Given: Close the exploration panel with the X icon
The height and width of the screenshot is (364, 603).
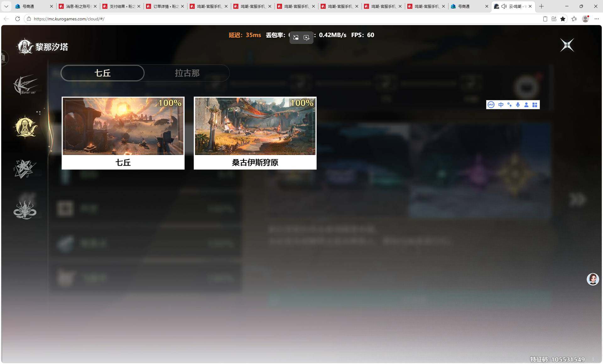Looking at the screenshot, I should (x=567, y=45).
